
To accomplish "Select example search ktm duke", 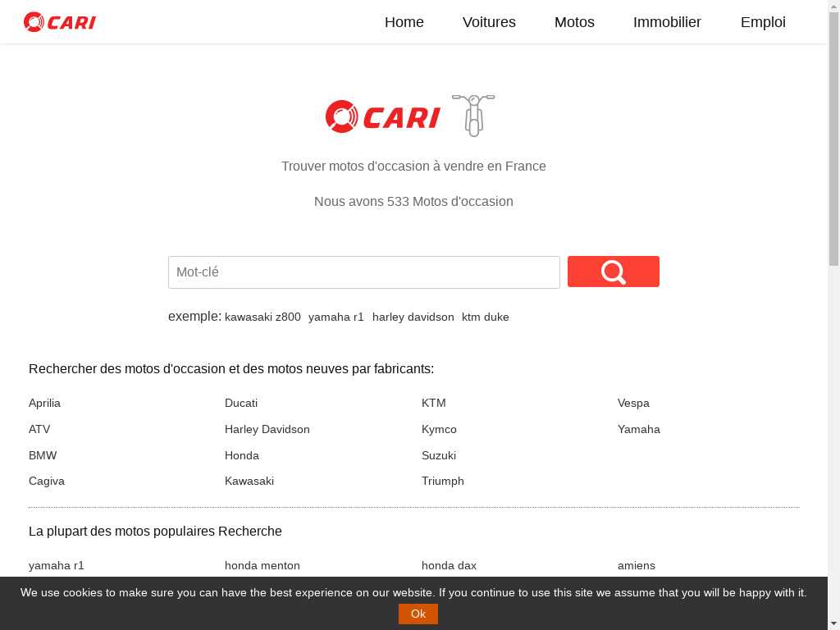I will [x=486, y=317].
